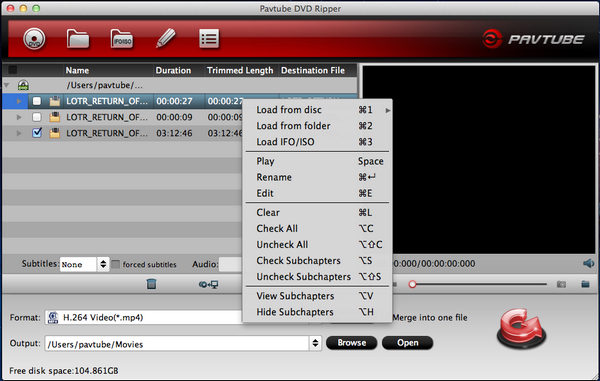
Task: Enable the forced subtitles checkbox
Action: tap(116, 264)
